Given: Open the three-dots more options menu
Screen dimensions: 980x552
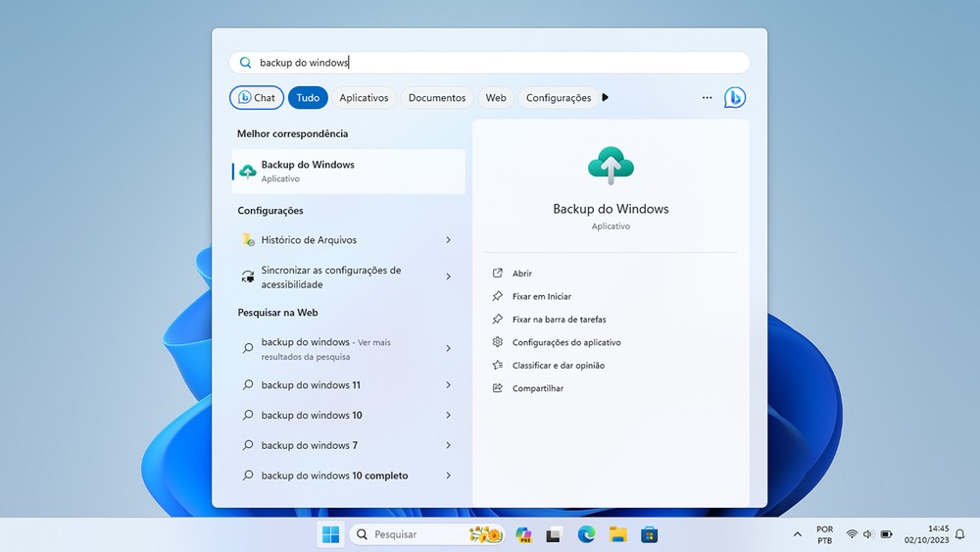Looking at the screenshot, I should [707, 97].
